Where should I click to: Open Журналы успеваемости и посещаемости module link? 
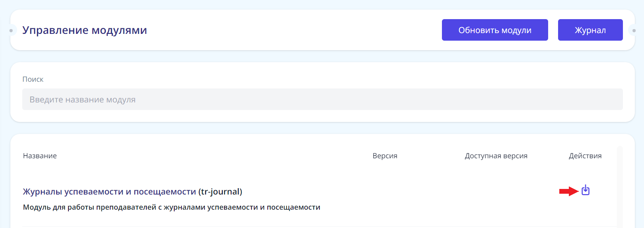[x=109, y=192]
